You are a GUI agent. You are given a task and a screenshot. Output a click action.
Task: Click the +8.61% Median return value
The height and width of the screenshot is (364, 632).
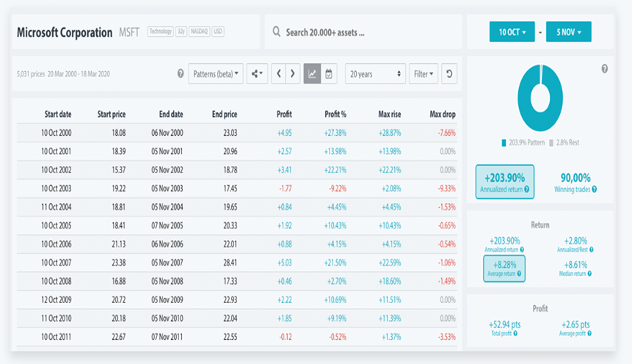[575, 265]
